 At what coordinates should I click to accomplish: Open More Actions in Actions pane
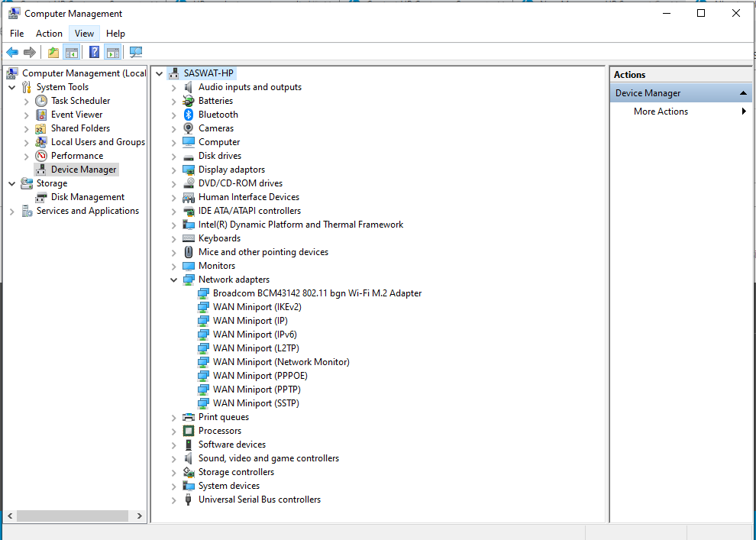coord(661,112)
